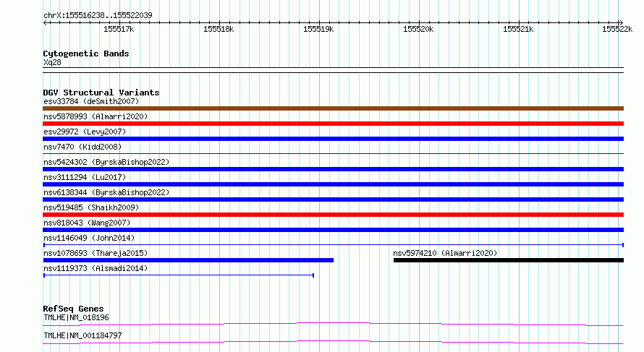
Task: Select the nsv3111294 (Lu2017) variant bar
Action: coord(333,184)
